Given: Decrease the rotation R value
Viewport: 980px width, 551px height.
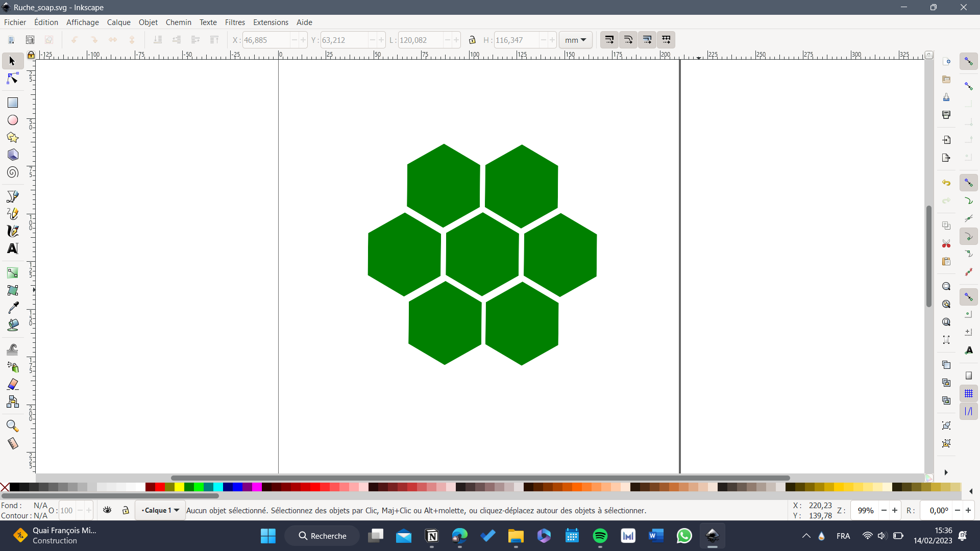Looking at the screenshot, I should click(x=958, y=510).
